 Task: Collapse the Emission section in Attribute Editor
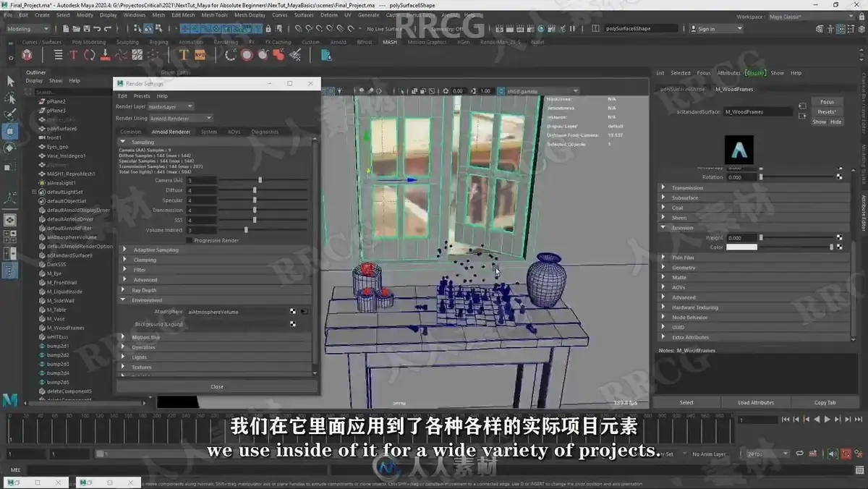(754, 227)
